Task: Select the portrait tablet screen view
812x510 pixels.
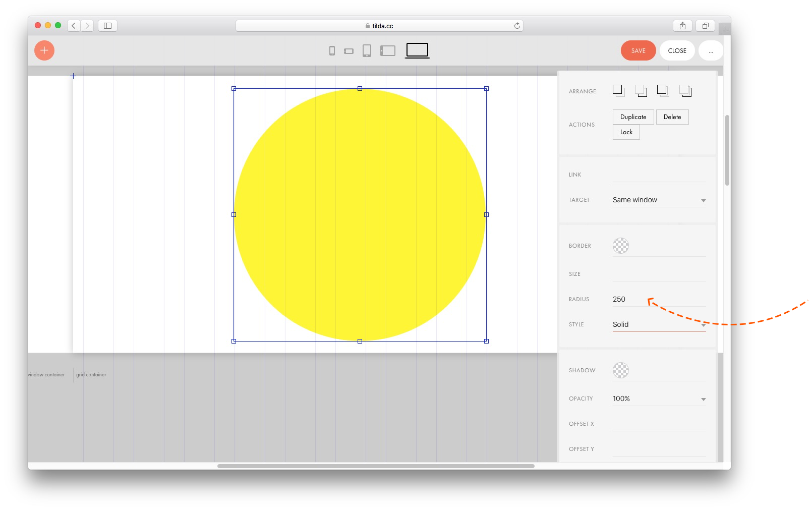Action: point(367,50)
